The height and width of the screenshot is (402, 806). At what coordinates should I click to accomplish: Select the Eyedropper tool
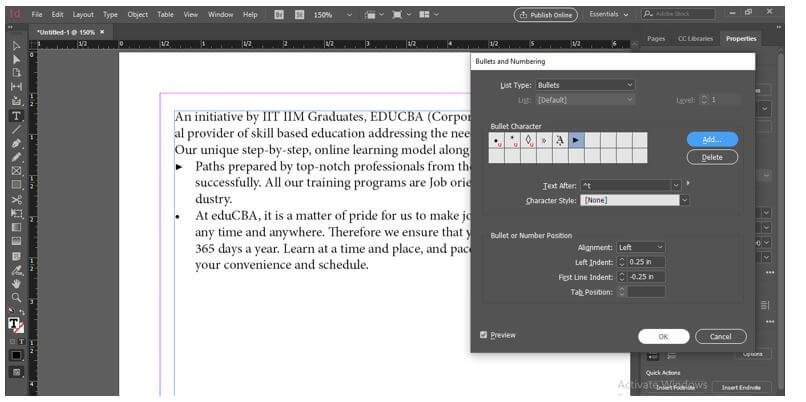[x=16, y=270]
